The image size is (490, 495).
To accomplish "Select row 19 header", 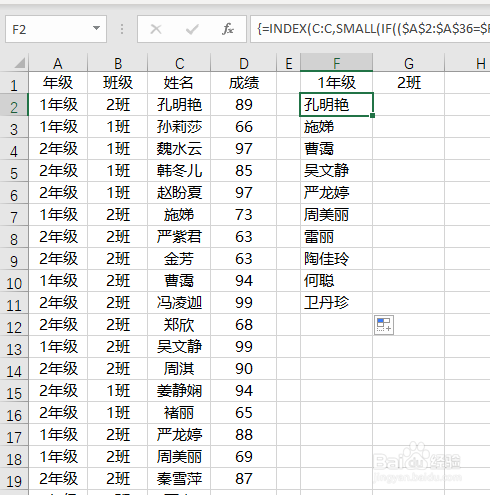I will point(14,480).
